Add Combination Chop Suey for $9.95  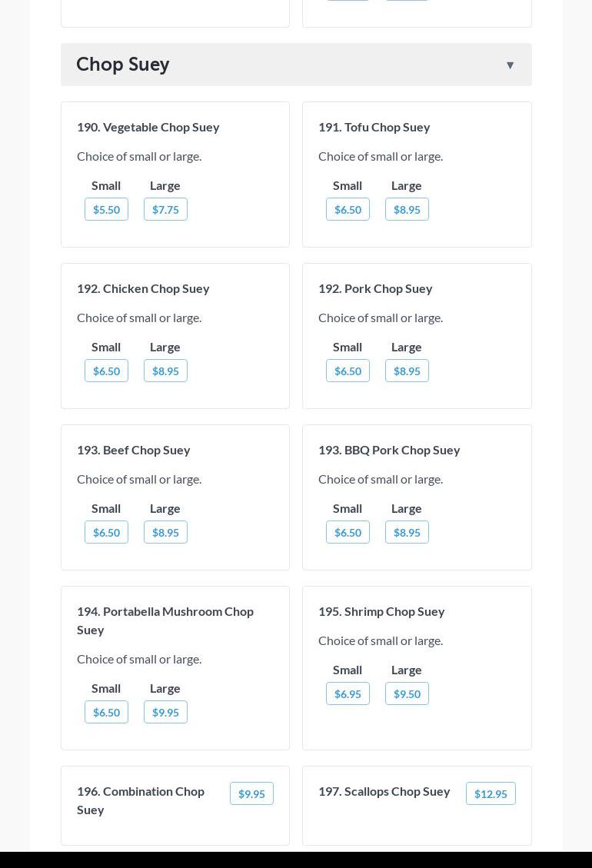coord(251,793)
